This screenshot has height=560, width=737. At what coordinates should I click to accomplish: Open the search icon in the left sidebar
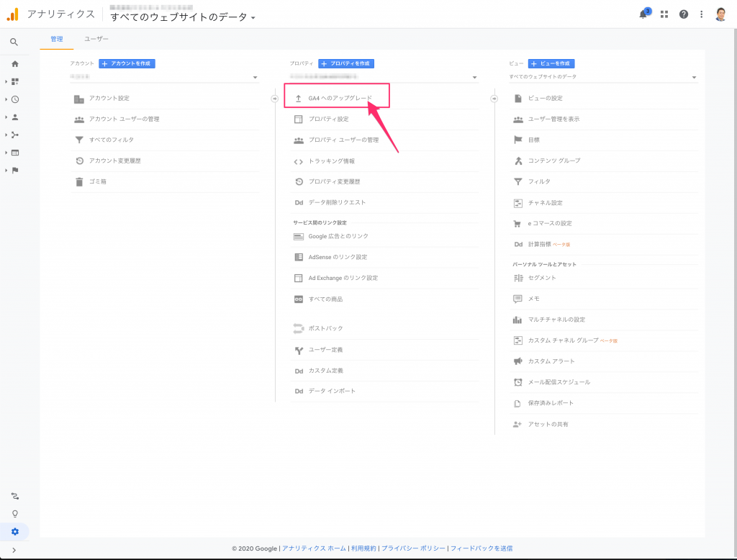click(x=14, y=42)
